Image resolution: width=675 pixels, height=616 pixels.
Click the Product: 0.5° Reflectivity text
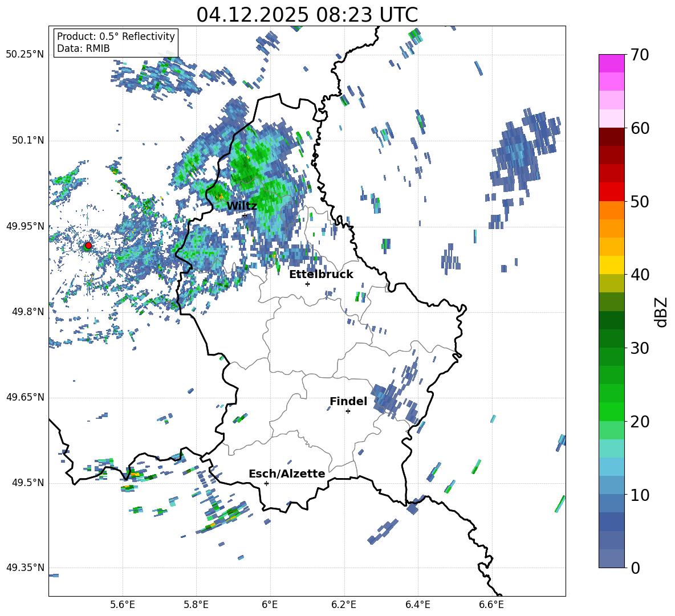point(116,36)
